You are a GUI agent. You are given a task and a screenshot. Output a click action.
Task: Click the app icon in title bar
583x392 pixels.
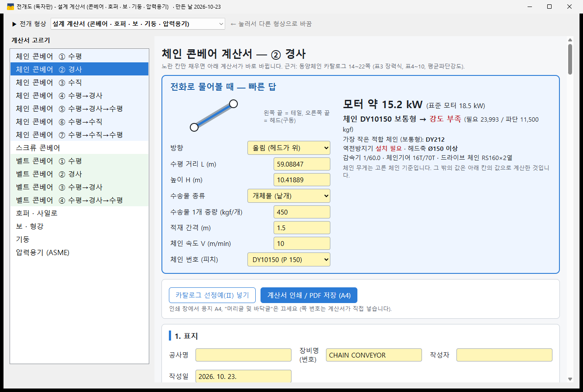point(10,7)
